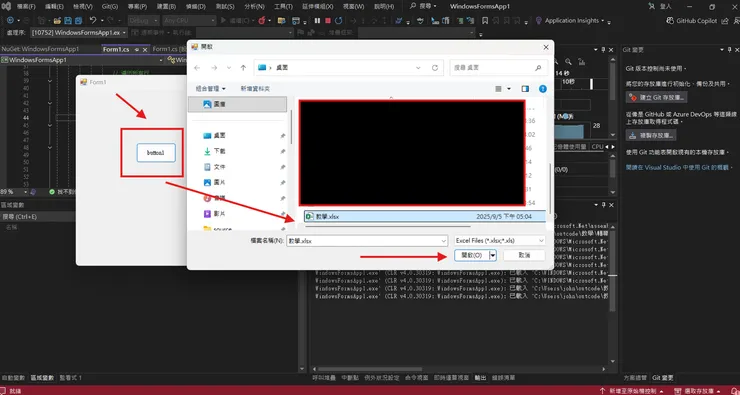
Task: Click the Hot Reload flame icon
Action: [261, 21]
